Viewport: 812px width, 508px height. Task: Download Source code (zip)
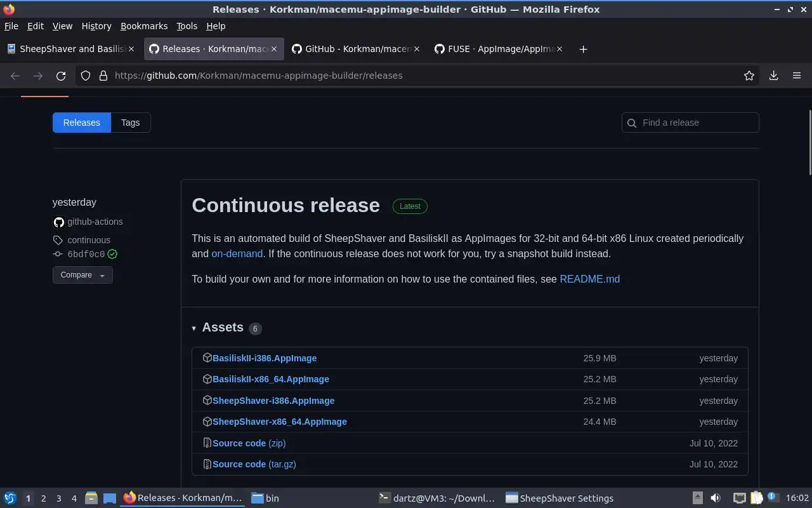[249, 443]
